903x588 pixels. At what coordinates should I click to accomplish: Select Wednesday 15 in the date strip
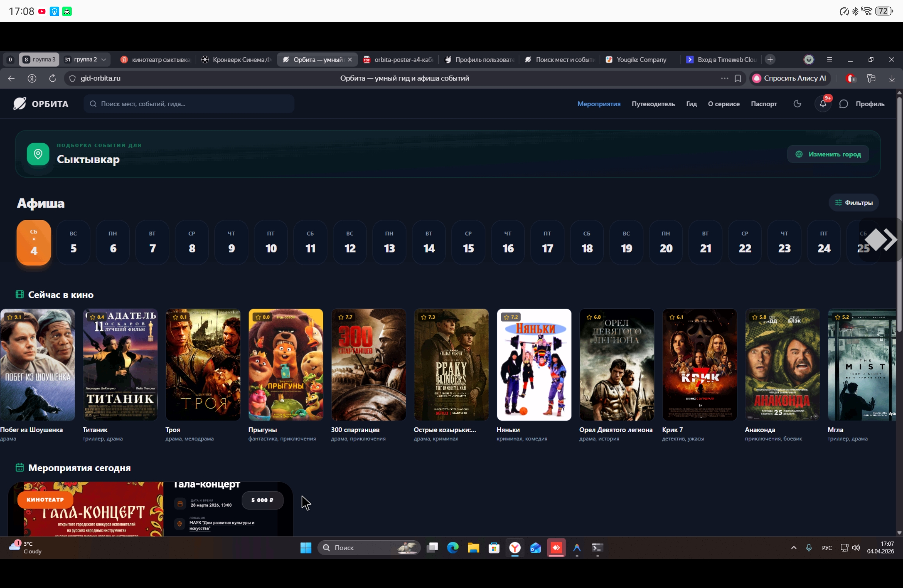(468, 243)
